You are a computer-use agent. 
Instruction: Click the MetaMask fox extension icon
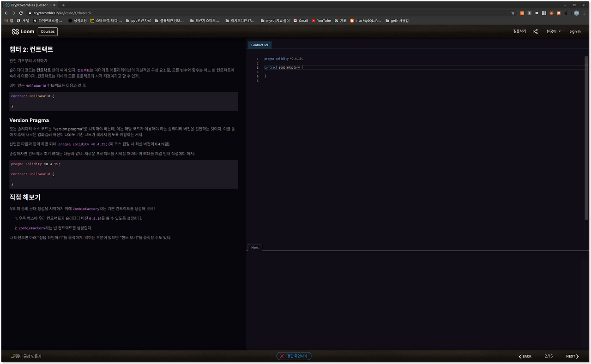click(x=551, y=13)
